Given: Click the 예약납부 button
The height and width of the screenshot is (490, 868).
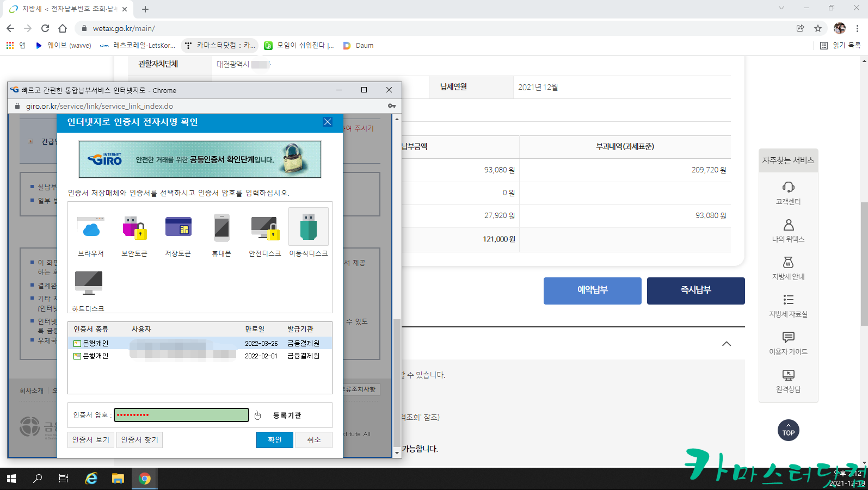Looking at the screenshot, I should pos(593,290).
